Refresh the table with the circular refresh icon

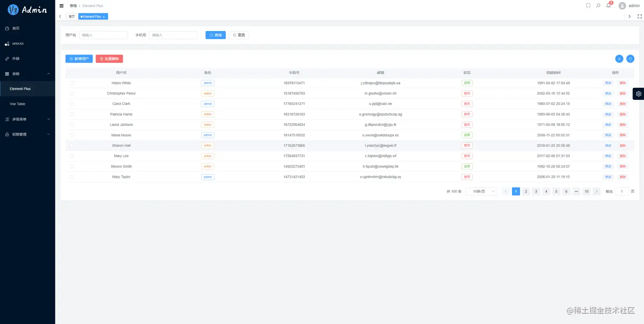pyautogui.click(x=630, y=58)
